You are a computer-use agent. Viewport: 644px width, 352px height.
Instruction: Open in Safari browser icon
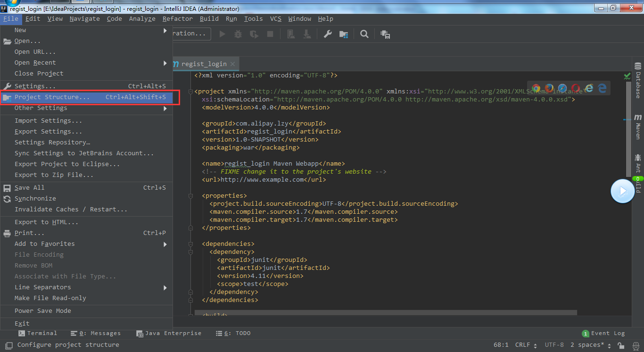tap(562, 88)
